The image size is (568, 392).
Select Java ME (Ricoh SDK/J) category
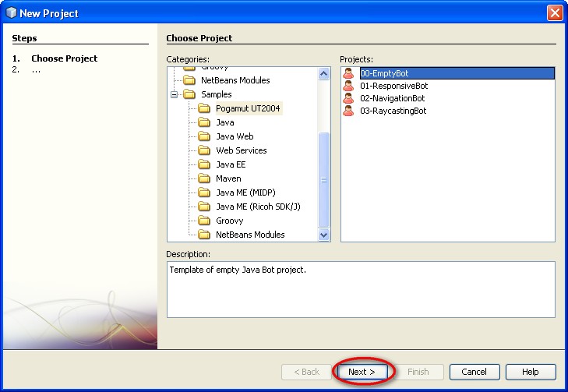pos(258,207)
